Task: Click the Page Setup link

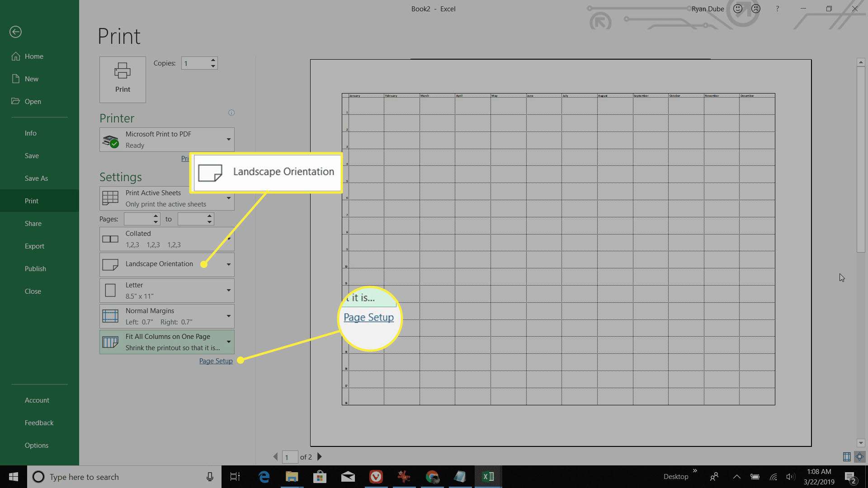Action: tap(216, 361)
